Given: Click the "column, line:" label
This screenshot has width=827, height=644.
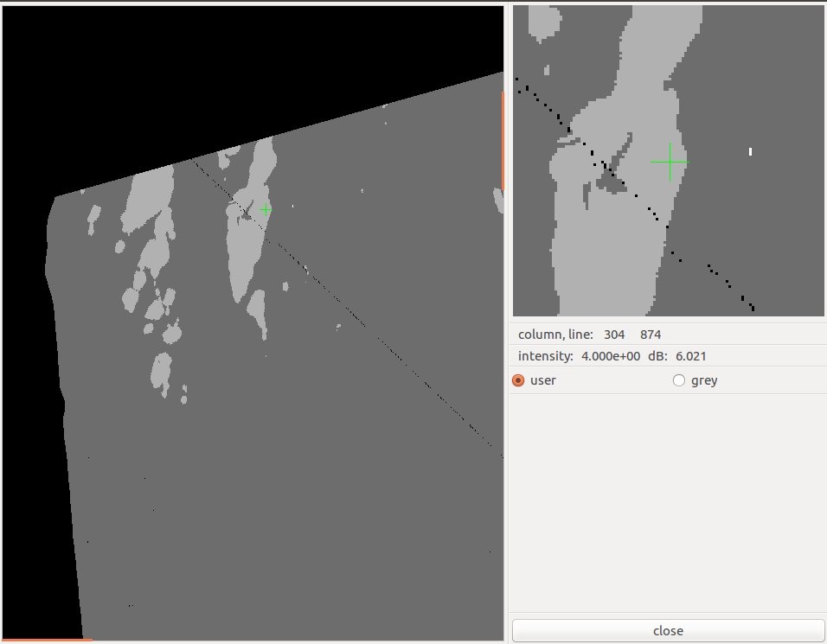Looking at the screenshot, I should click(x=555, y=335).
